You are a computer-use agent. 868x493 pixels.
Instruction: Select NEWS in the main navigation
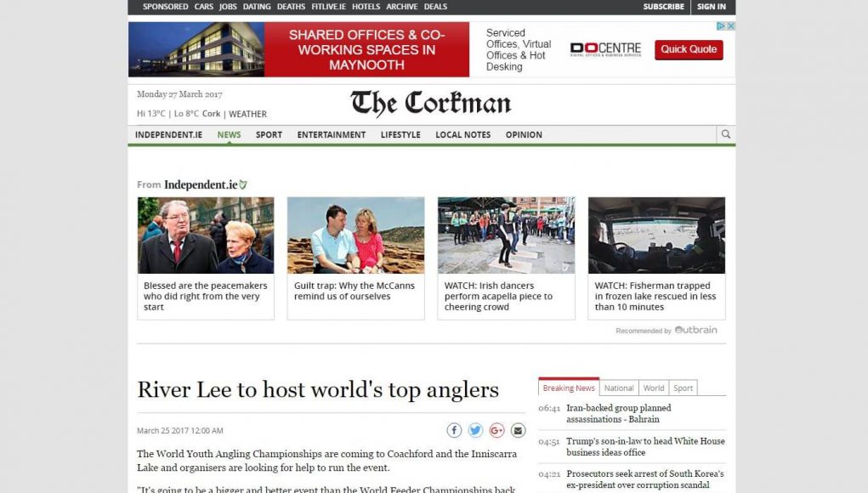click(230, 134)
